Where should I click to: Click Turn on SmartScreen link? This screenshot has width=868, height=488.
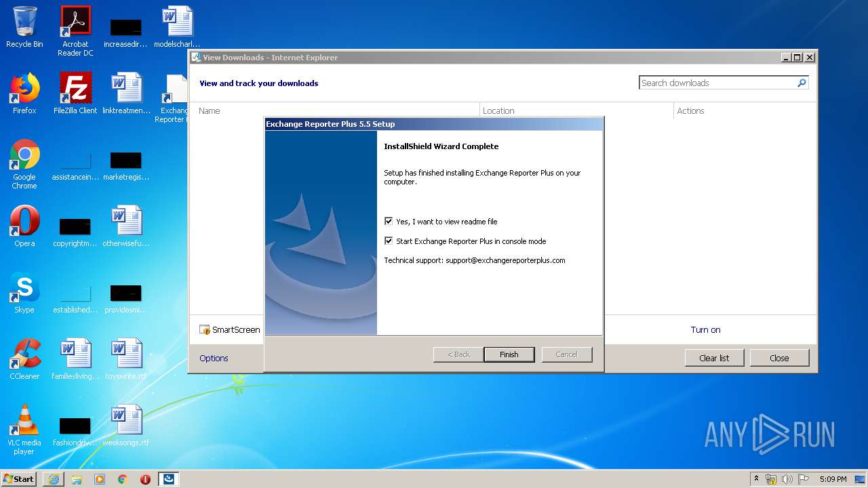(x=705, y=329)
